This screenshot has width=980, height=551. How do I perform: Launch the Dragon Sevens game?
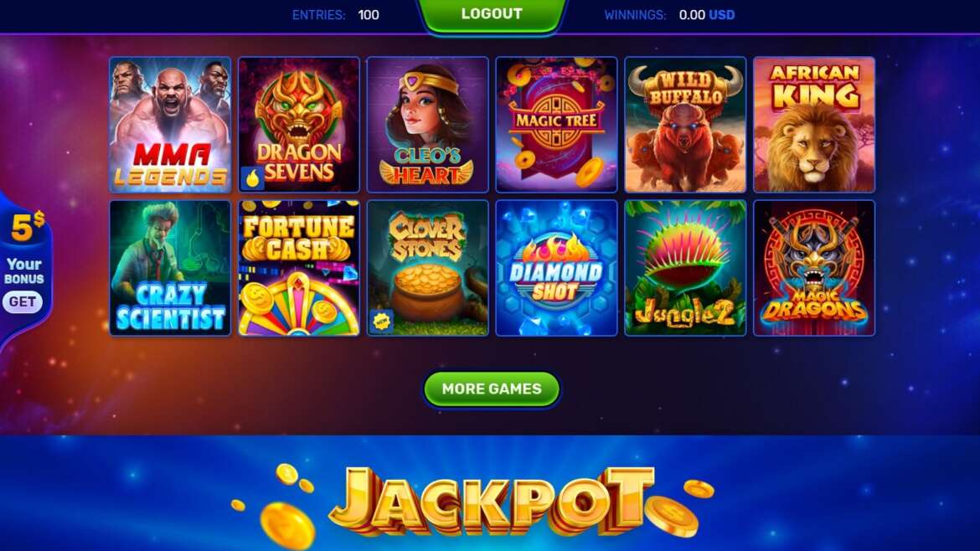pyautogui.click(x=299, y=124)
